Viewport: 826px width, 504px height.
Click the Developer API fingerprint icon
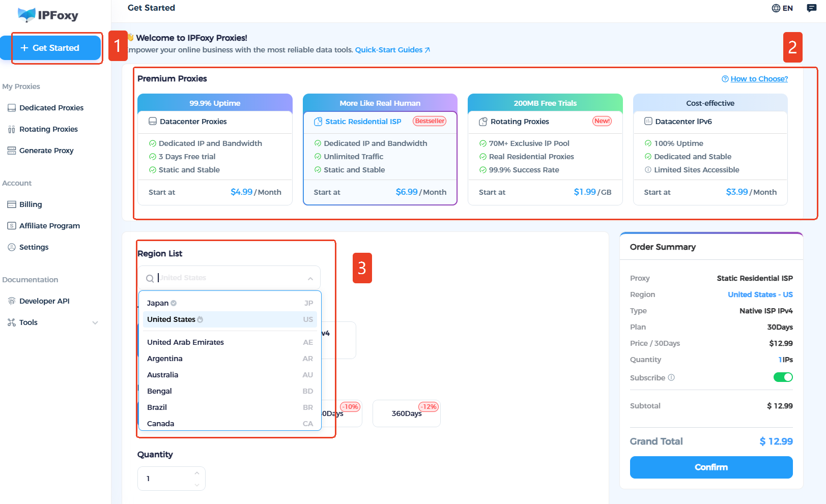(12, 301)
